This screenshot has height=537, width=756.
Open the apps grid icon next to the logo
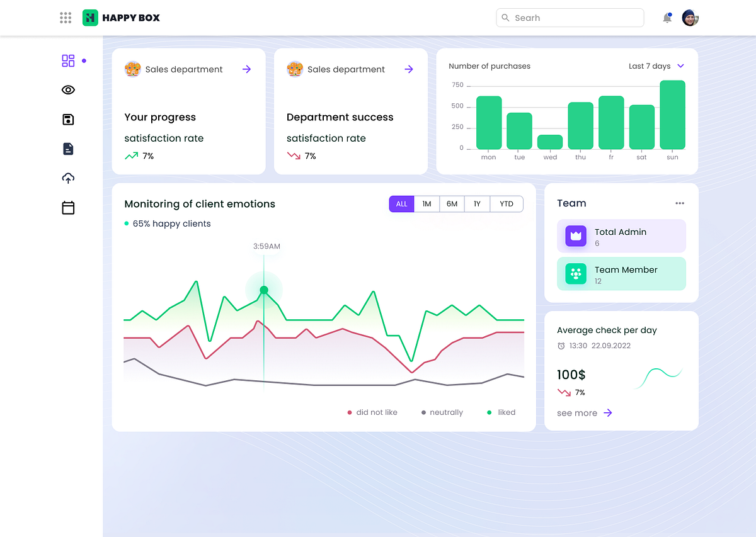tap(65, 18)
